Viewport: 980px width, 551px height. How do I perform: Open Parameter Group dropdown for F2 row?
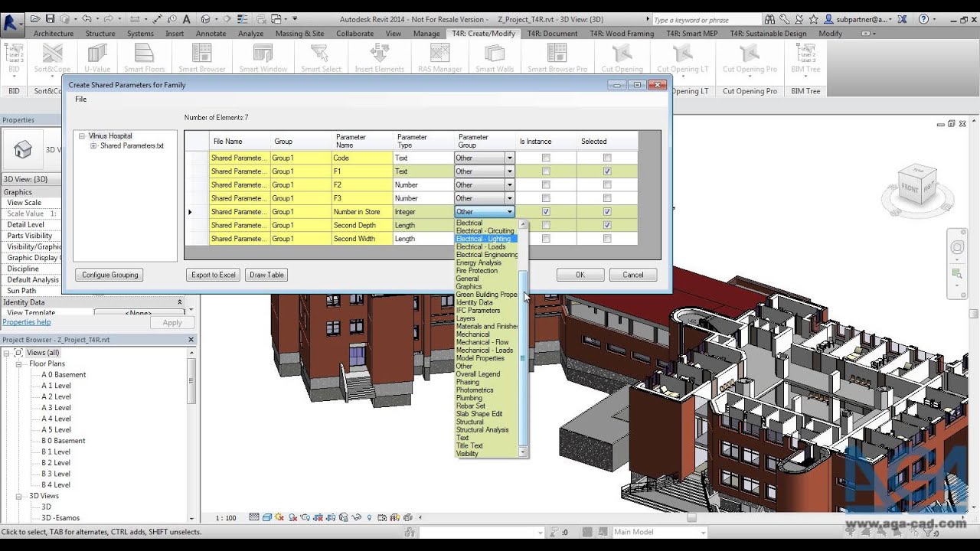509,185
